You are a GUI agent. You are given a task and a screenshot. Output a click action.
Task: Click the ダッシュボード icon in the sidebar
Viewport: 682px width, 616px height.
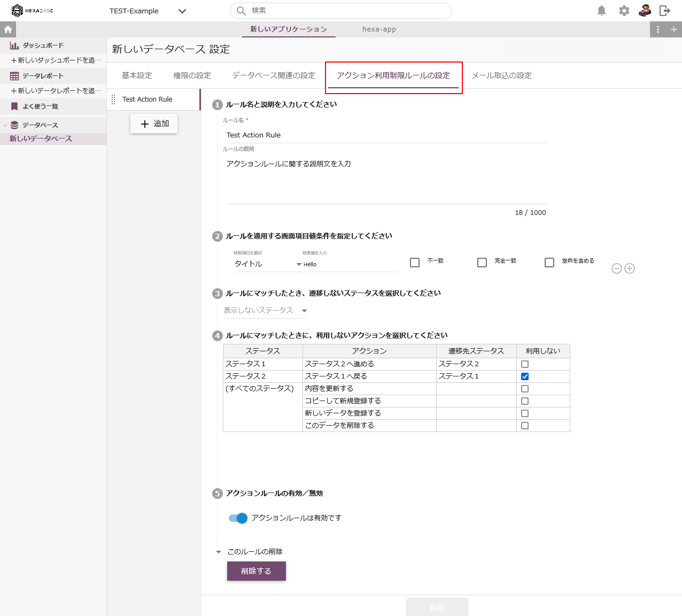click(x=14, y=45)
